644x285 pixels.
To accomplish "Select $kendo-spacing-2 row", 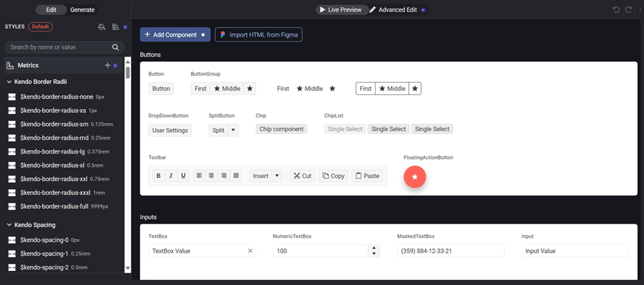I will pyautogui.click(x=65, y=268).
